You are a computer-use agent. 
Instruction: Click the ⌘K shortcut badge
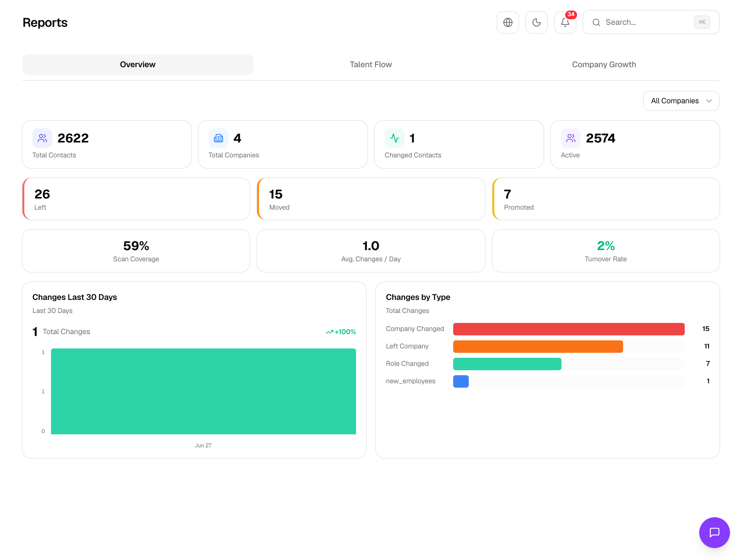click(x=702, y=22)
